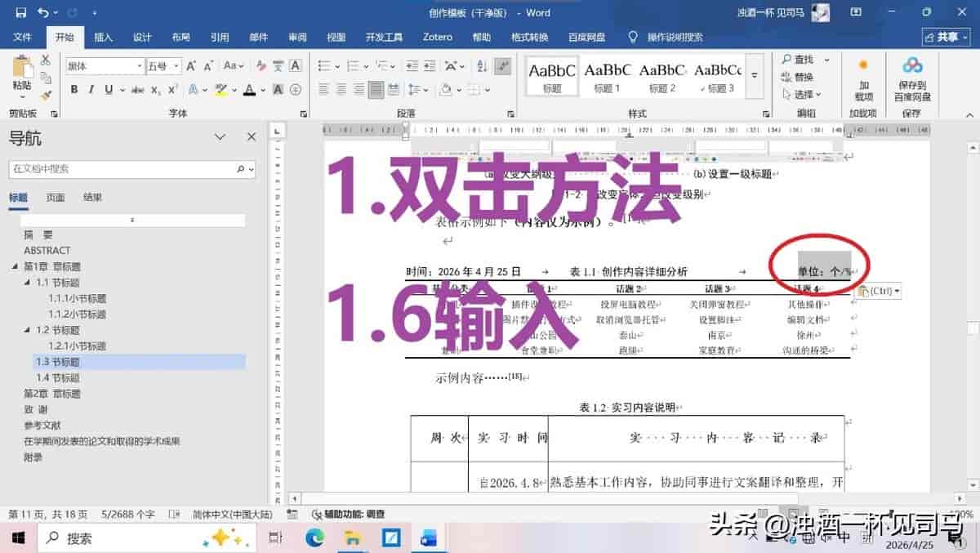
Task: Select the Format Painter brush
Action: 46,95
